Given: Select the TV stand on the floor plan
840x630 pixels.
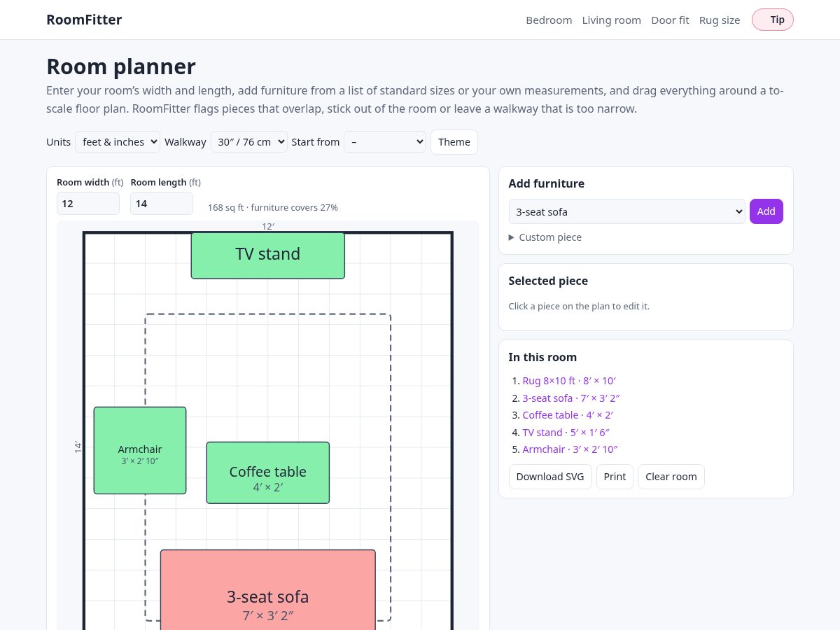Looking at the screenshot, I should click(268, 255).
